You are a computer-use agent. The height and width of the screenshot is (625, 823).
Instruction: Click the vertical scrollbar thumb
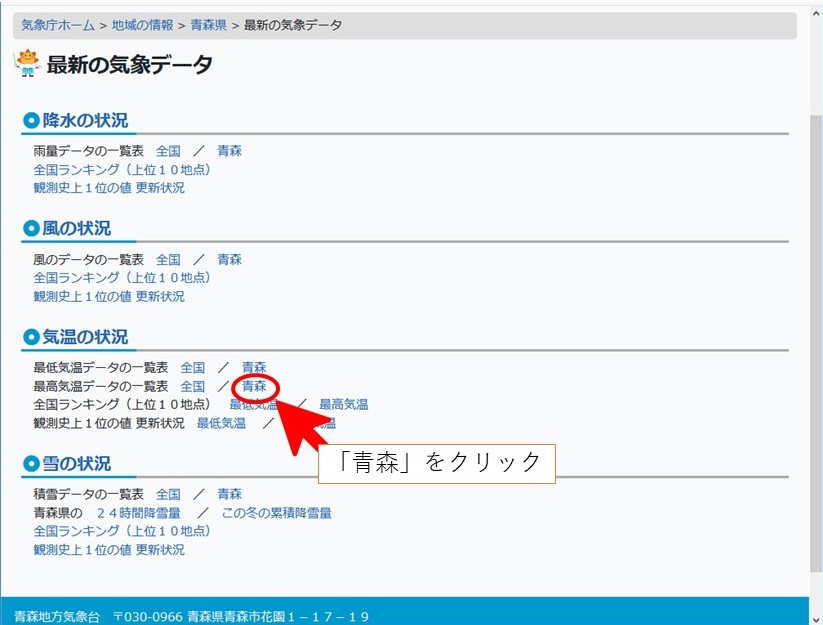(816, 344)
